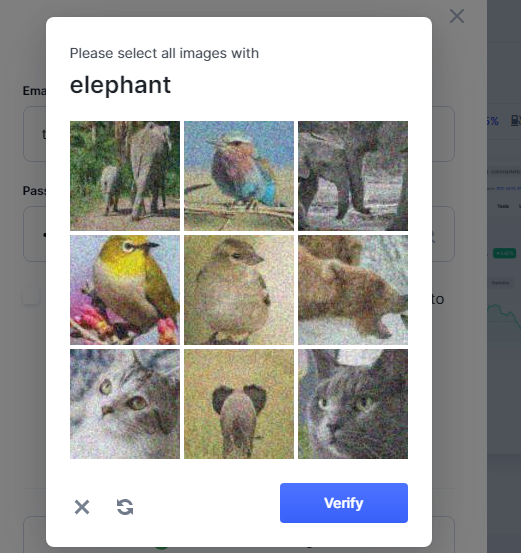Refresh the captcha challenge images
The image size is (521, 553).
click(x=125, y=507)
